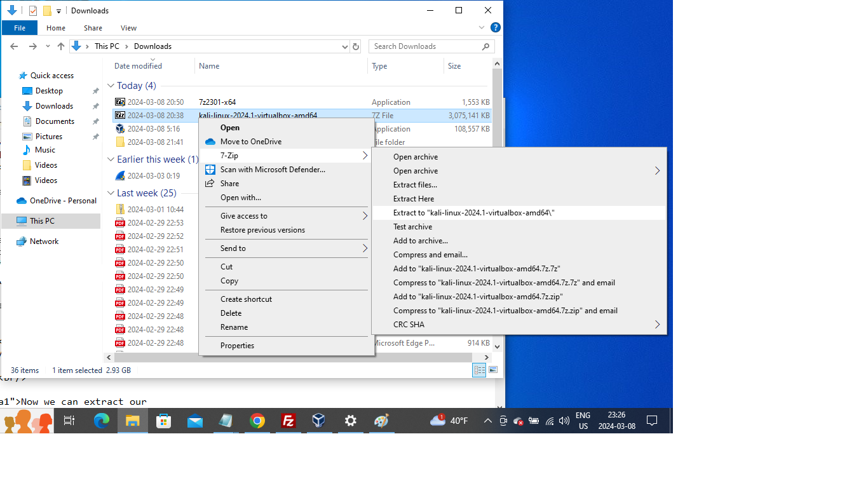Unpin Downloads using its pin toggle
The height and width of the screenshot is (488, 868).
95,105
